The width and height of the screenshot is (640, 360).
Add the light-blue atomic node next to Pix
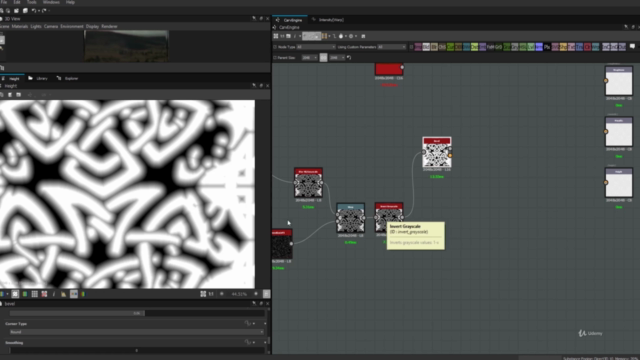pos(539,47)
